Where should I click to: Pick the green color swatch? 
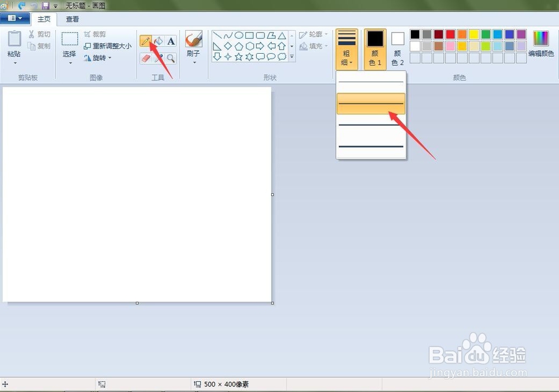tap(486, 34)
